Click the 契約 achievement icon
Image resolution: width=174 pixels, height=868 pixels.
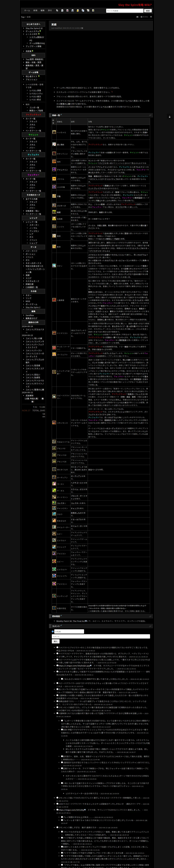pos(54,161)
